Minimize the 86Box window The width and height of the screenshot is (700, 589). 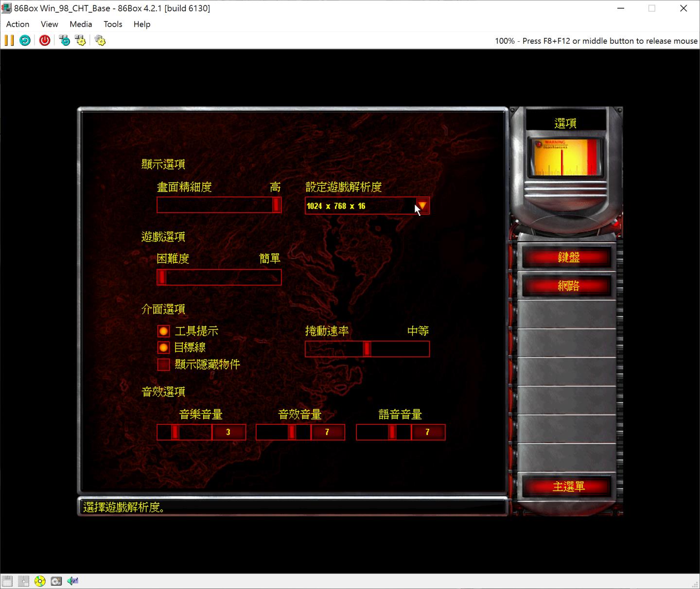(x=621, y=8)
